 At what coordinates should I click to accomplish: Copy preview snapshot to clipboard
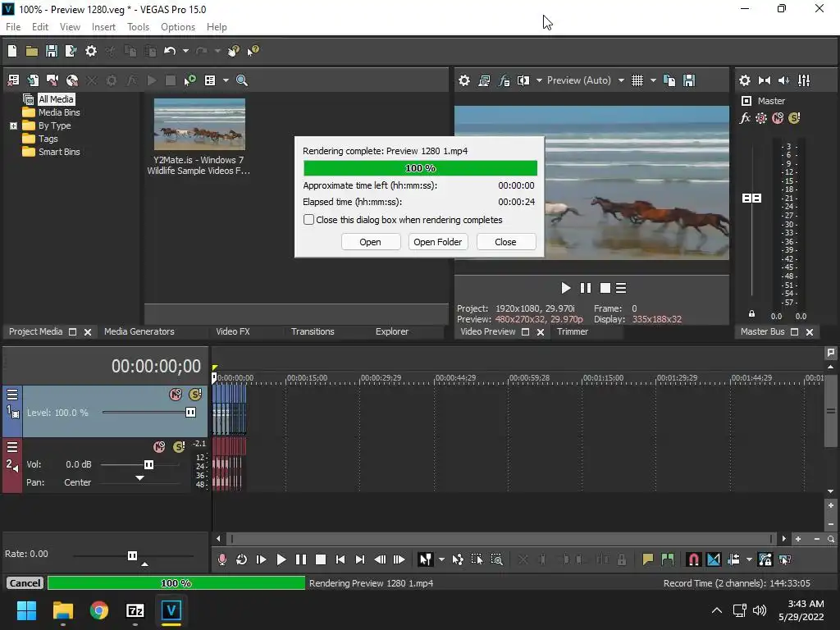tap(669, 80)
